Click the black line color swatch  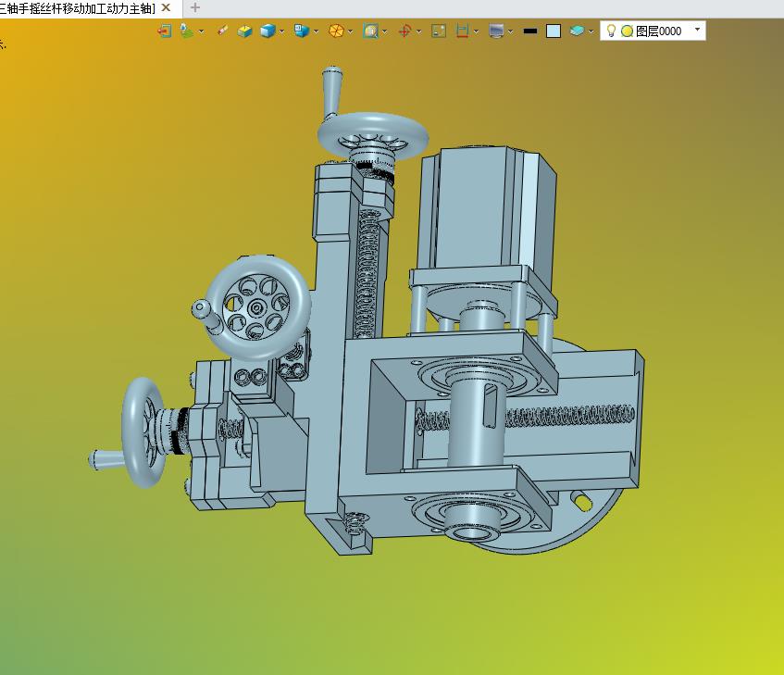pyautogui.click(x=530, y=31)
